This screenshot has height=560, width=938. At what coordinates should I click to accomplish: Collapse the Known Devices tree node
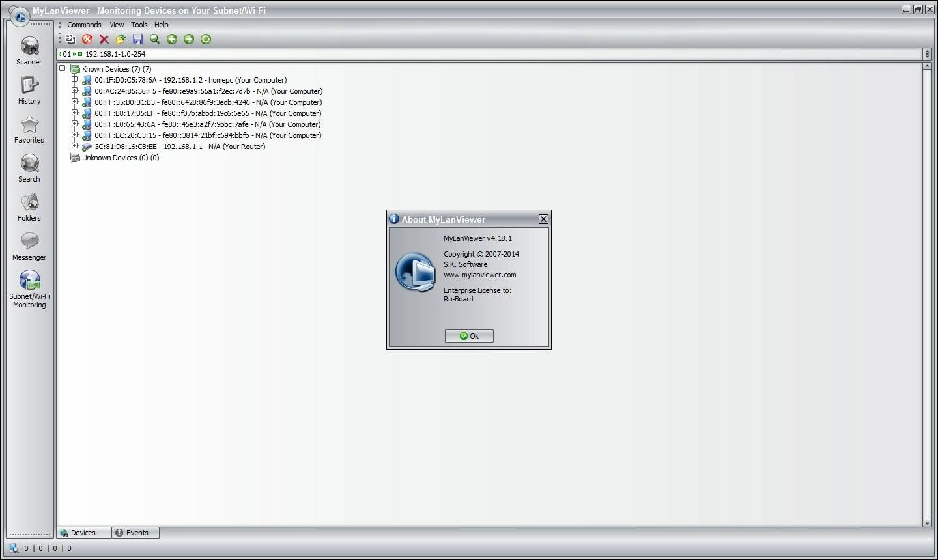point(63,68)
